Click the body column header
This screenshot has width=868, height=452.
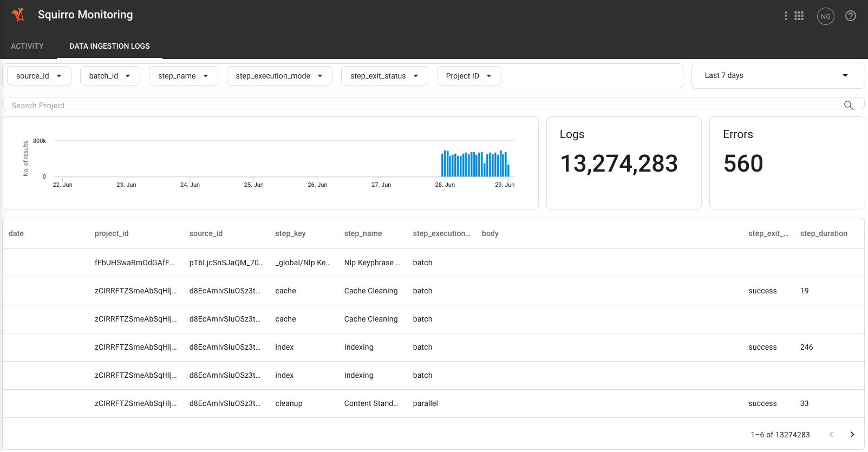point(490,233)
